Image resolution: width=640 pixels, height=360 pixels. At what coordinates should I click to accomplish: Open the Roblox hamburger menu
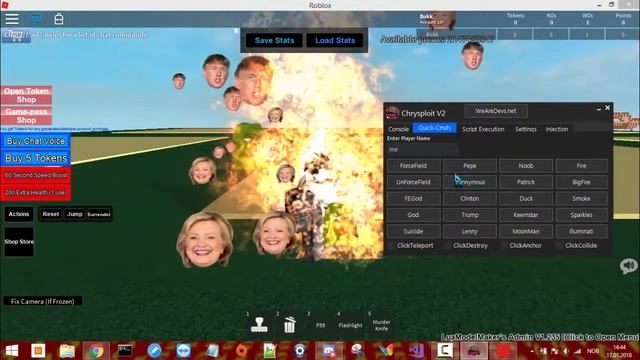click(11, 19)
